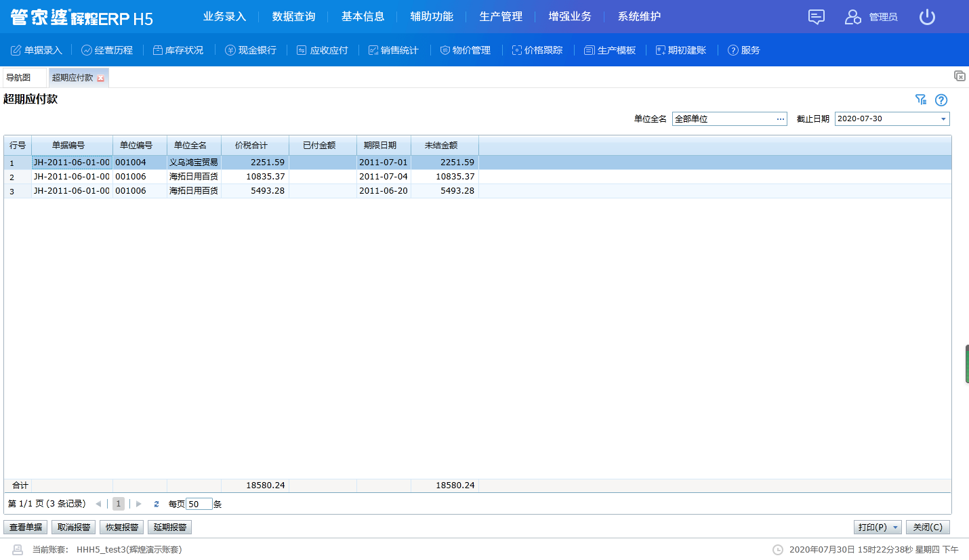Click 恢复报警 button
Screen dimensions: 969x560
[121, 527]
